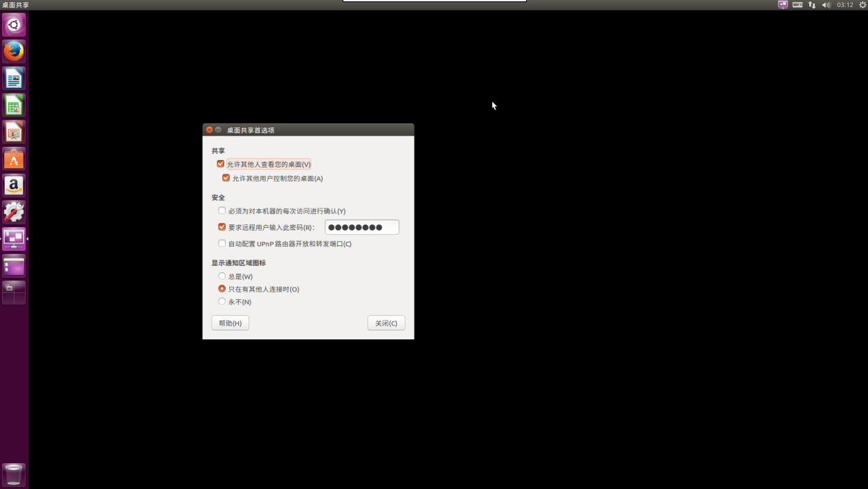Open the network indicator menu
This screenshot has width=868, height=489.
[x=812, y=5]
